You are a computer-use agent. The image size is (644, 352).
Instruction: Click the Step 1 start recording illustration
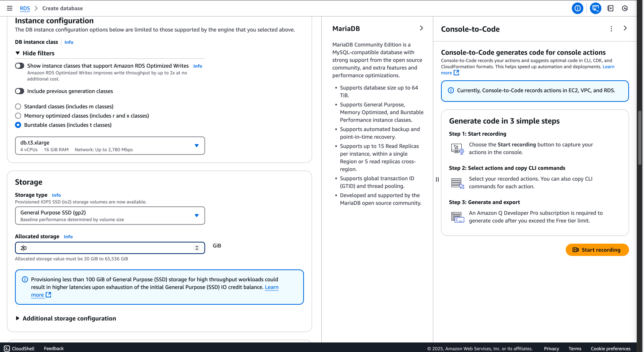pyautogui.click(x=457, y=149)
